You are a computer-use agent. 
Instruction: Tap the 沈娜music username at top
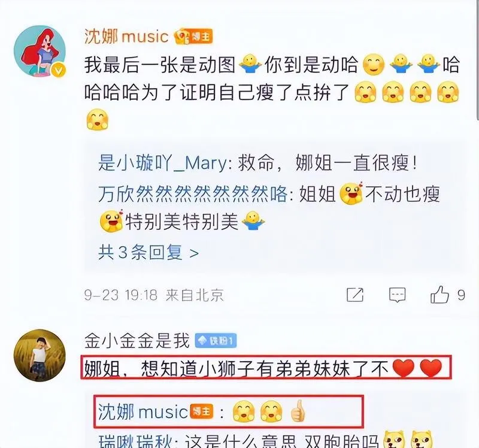[x=126, y=37]
